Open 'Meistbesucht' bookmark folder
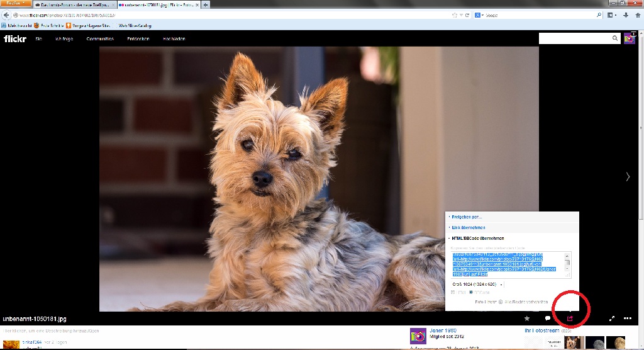Screen dimensions: 644x350 tap(17, 26)
